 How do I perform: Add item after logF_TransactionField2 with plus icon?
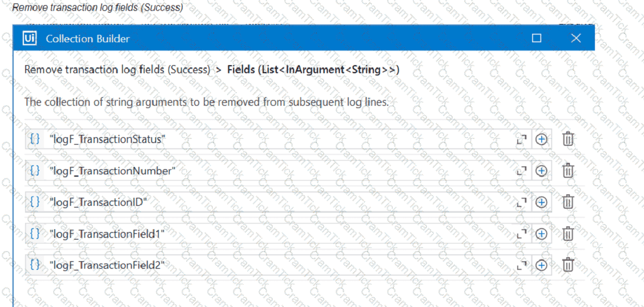(x=542, y=265)
